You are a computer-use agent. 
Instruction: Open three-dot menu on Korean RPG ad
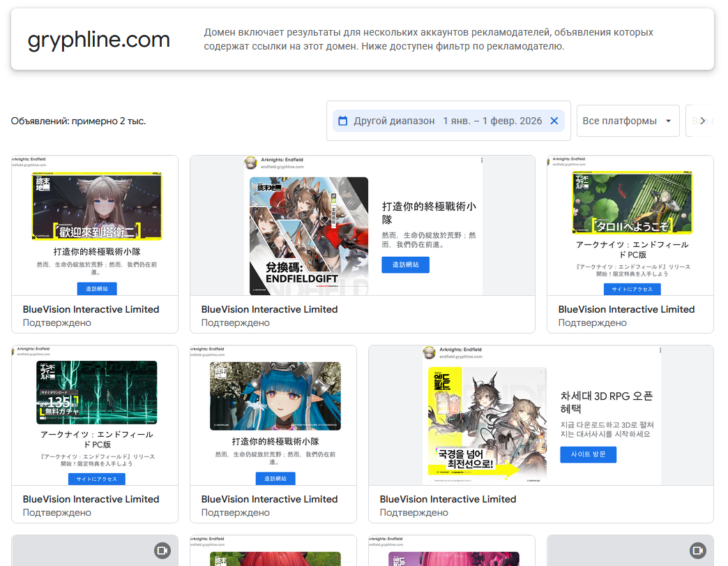tap(660, 350)
